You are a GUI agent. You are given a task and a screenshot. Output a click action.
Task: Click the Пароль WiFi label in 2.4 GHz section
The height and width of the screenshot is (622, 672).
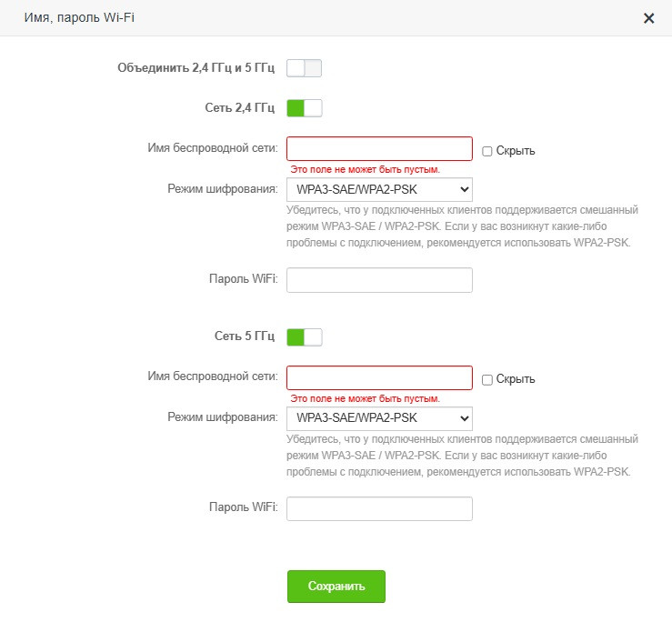[x=243, y=279]
